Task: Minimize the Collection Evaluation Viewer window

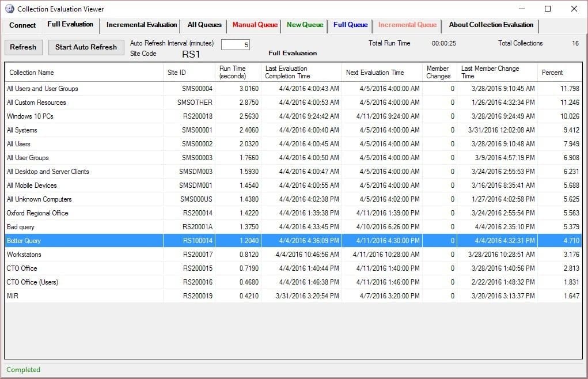Action: tap(522, 9)
